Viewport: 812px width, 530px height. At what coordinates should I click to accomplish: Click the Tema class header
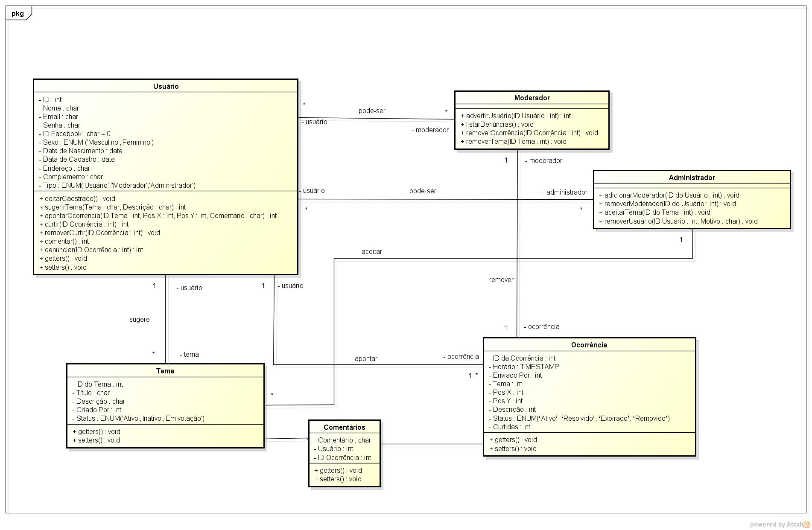[165, 371]
